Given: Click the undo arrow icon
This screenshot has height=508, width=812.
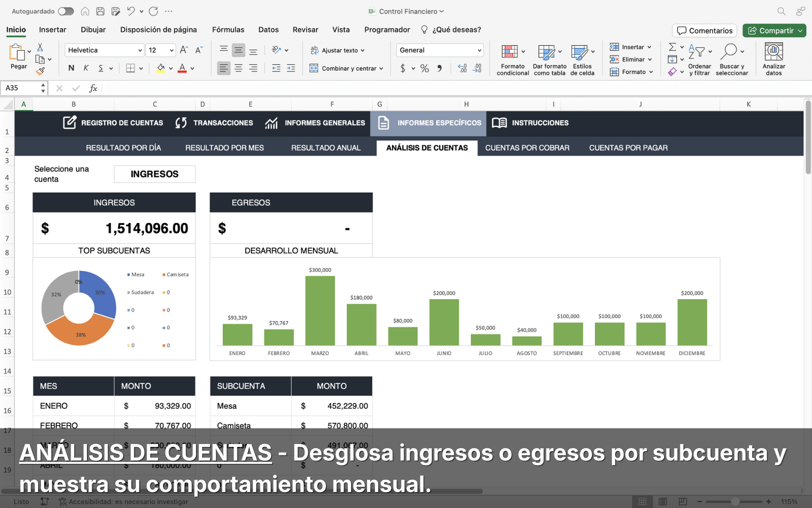Looking at the screenshot, I should pyautogui.click(x=131, y=11).
